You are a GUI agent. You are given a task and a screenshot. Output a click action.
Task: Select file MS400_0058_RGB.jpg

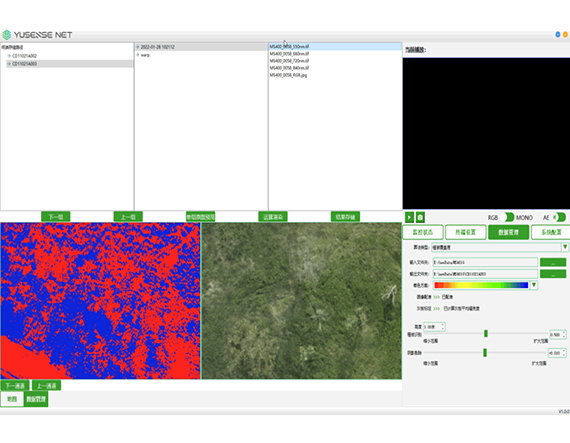pos(288,75)
